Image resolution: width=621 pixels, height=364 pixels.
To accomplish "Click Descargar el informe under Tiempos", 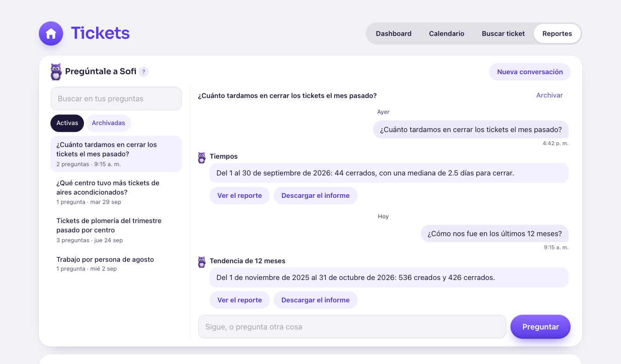I will pos(315,196).
